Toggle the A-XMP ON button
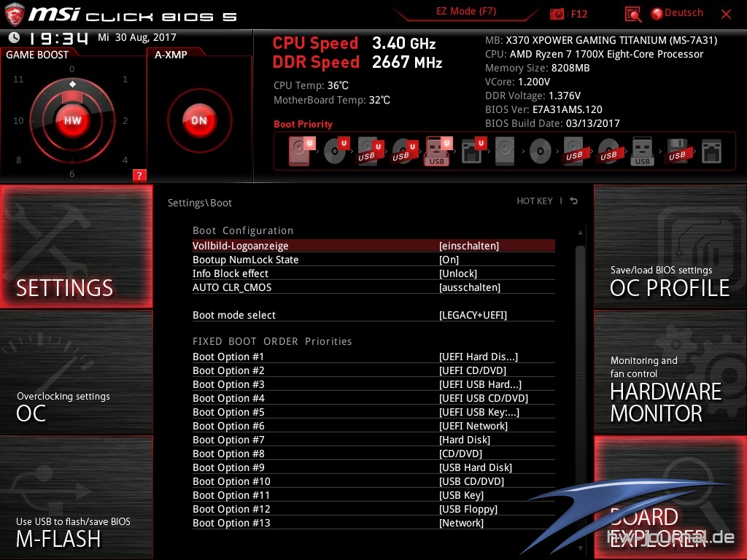Viewport: 747px width, 560px height. pos(199,120)
